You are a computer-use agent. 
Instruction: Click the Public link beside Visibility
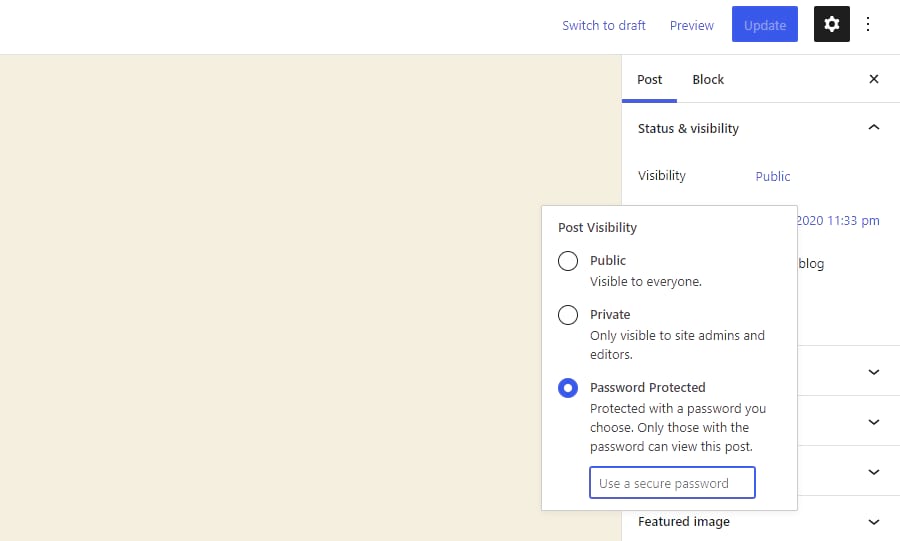click(x=772, y=176)
